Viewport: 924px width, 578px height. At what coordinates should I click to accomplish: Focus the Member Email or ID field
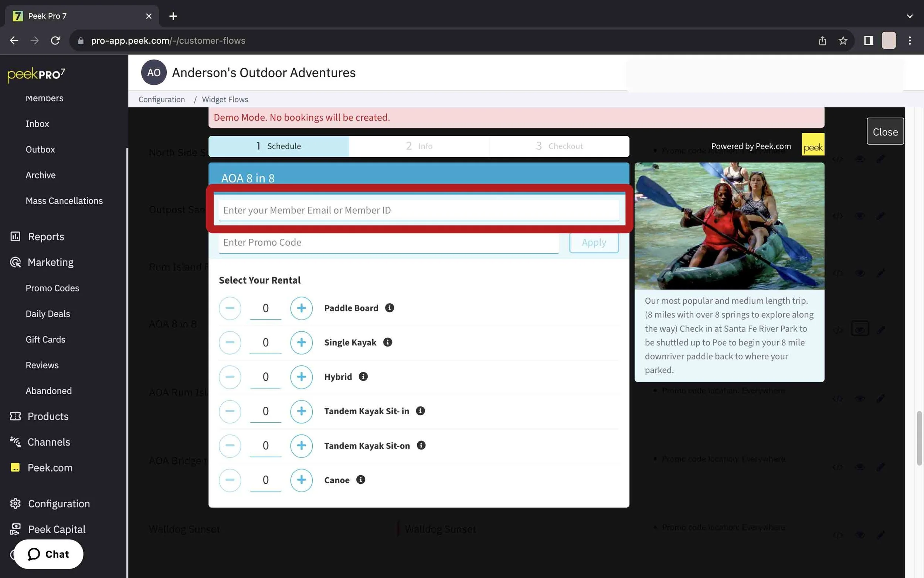tap(418, 210)
